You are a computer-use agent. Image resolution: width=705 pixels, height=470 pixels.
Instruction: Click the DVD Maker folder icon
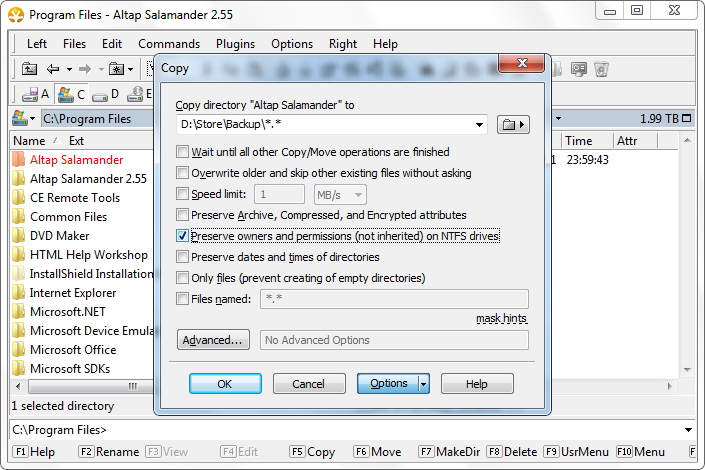point(18,235)
